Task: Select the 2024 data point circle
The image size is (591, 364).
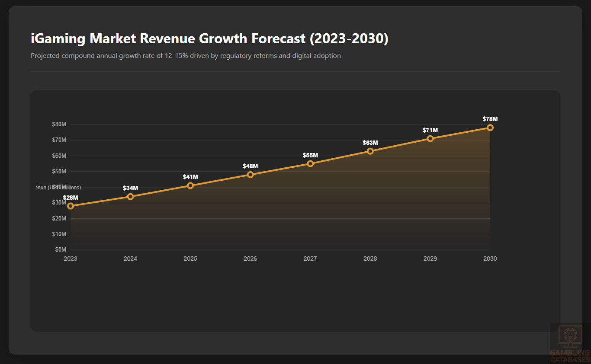Action: click(131, 197)
